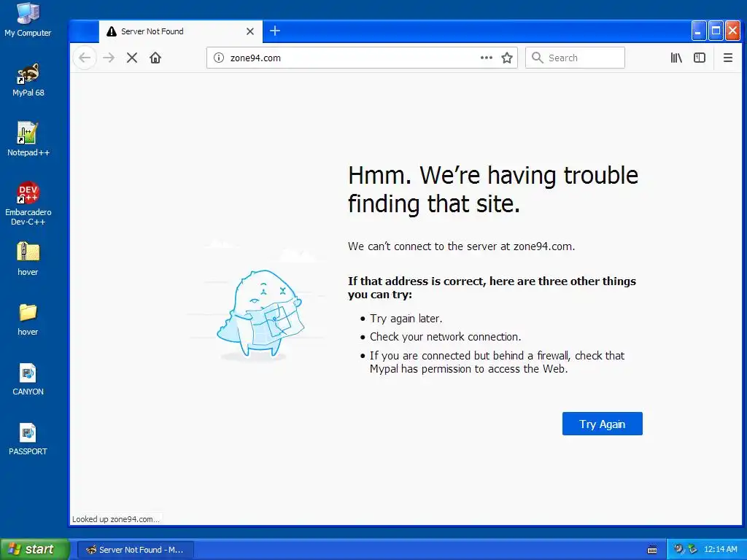Click the browser back arrow button
The width and height of the screenshot is (747, 560).
click(x=85, y=58)
